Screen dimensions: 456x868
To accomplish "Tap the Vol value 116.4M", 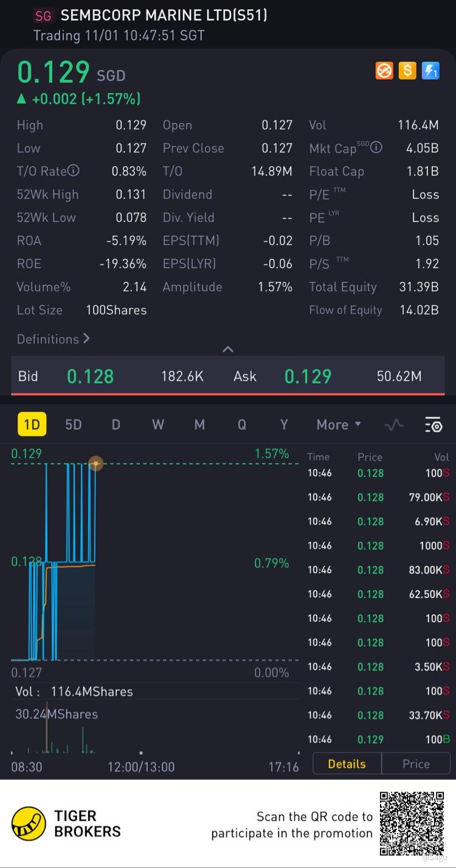I will coord(418,125).
